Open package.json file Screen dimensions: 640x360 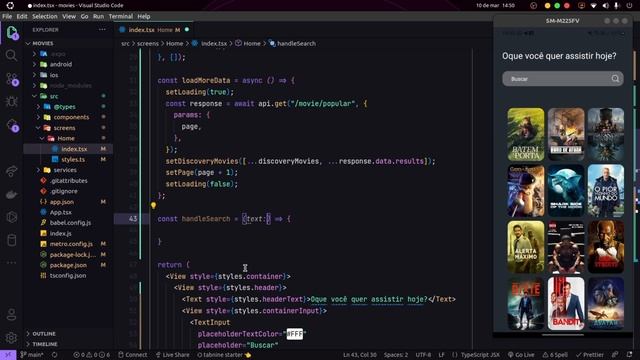click(68, 265)
